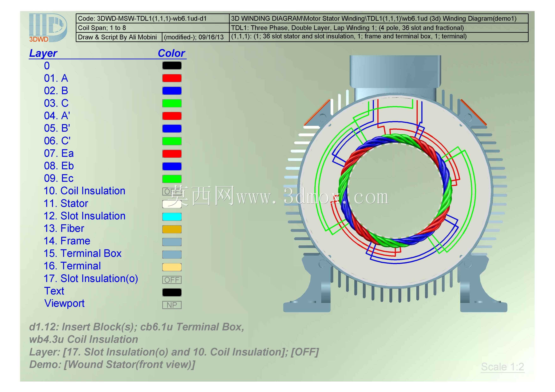555x392 pixels.
Task: Click the Coil Span; 1 to 8 cell
Action: point(152,28)
